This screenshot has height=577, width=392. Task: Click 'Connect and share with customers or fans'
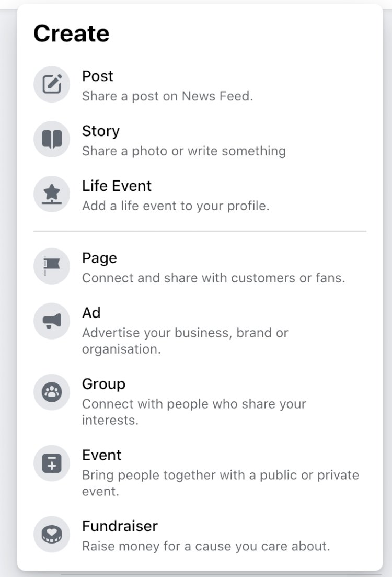tap(214, 278)
